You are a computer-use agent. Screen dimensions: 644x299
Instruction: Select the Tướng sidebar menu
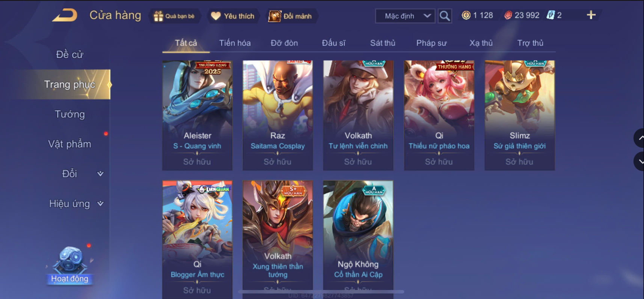pyautogui.click(x=70, y=114)
